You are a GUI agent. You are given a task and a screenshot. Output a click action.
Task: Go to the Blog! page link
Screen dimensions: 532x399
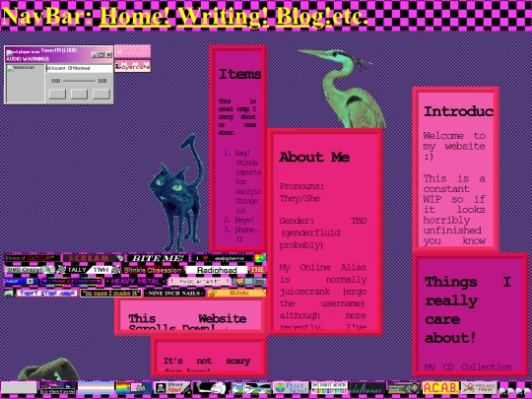click(x=303, y=16)
